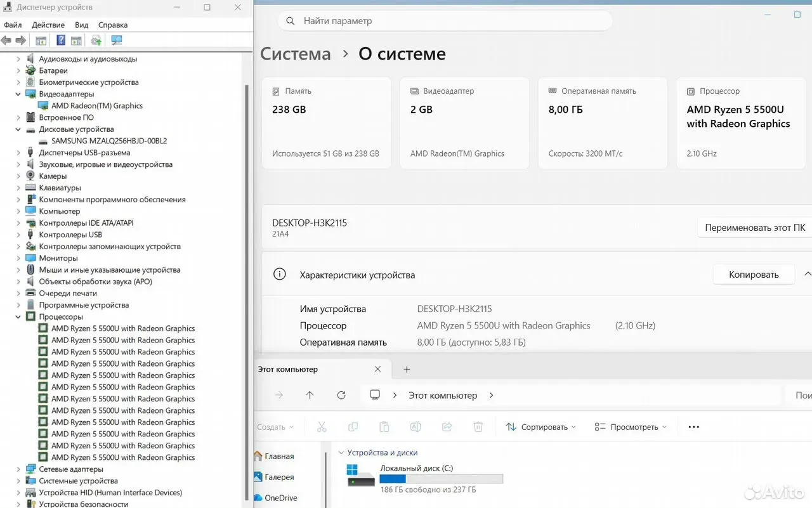Click the Камеры camera icon in the tree

pos(30,176)
